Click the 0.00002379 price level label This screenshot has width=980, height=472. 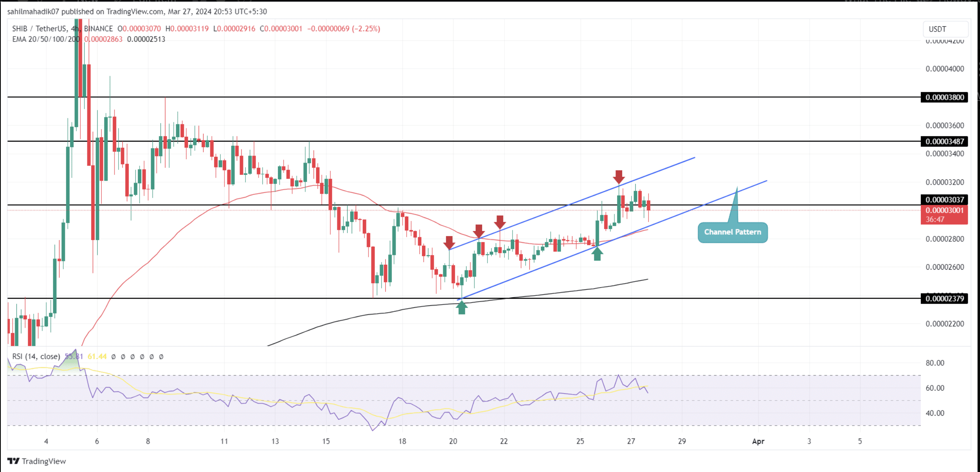(x=944, y=298)
